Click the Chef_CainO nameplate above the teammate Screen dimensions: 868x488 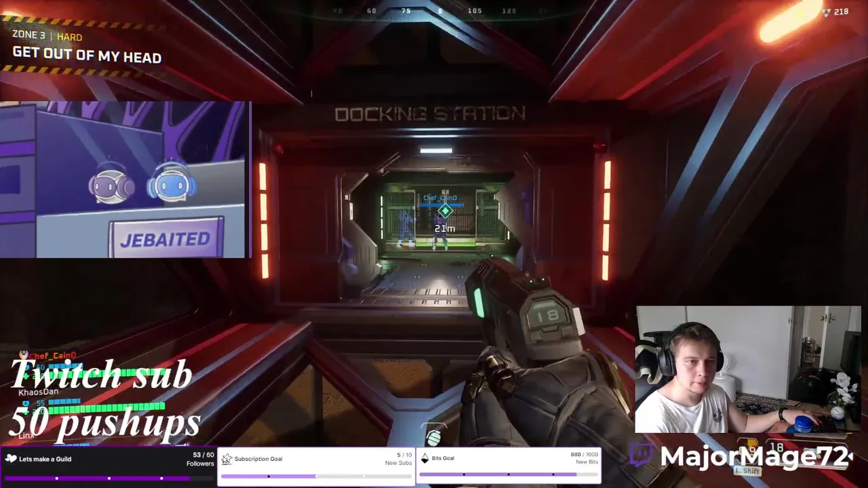[x=440, y=198]
